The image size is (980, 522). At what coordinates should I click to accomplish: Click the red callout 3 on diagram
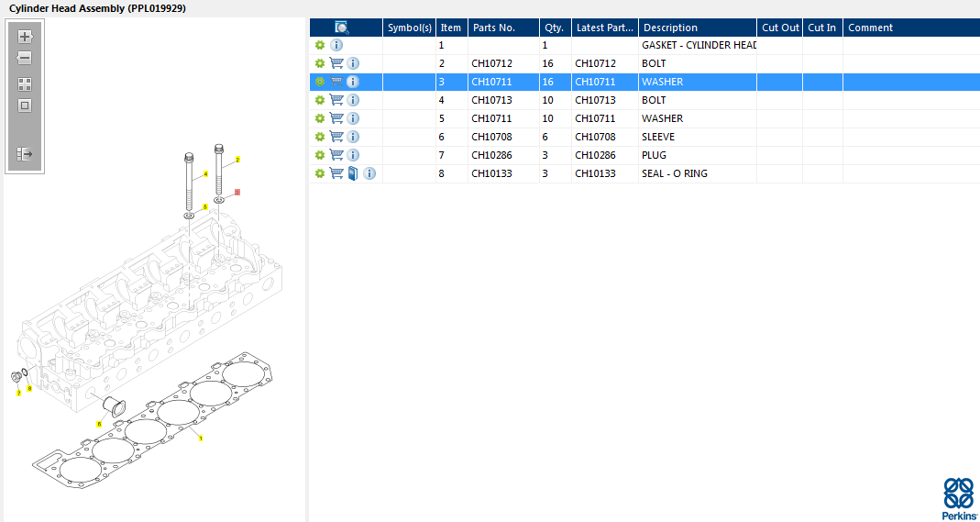point(237,193)
